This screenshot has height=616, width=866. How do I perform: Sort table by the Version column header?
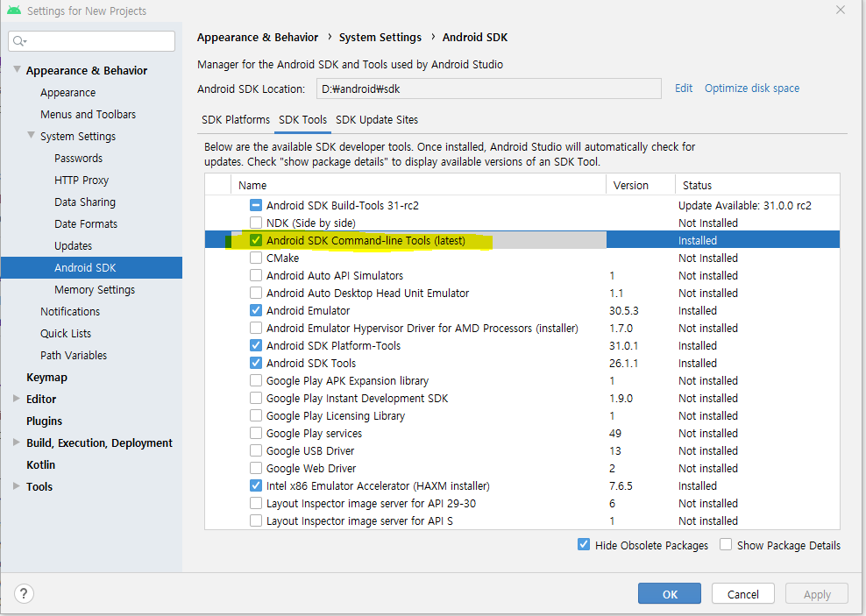click(x=641, y=185)
